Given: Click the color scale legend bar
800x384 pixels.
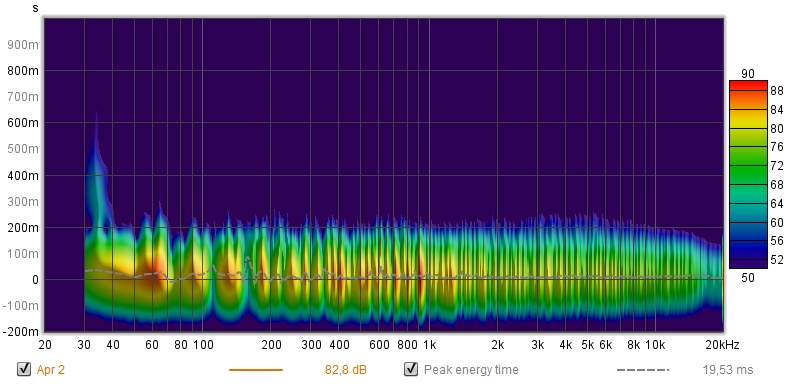Looking at the screenshot, I should [748, 174].
